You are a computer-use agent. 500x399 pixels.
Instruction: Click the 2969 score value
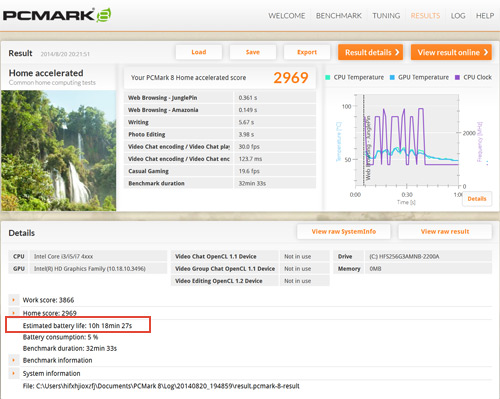(x=291, y=78)
